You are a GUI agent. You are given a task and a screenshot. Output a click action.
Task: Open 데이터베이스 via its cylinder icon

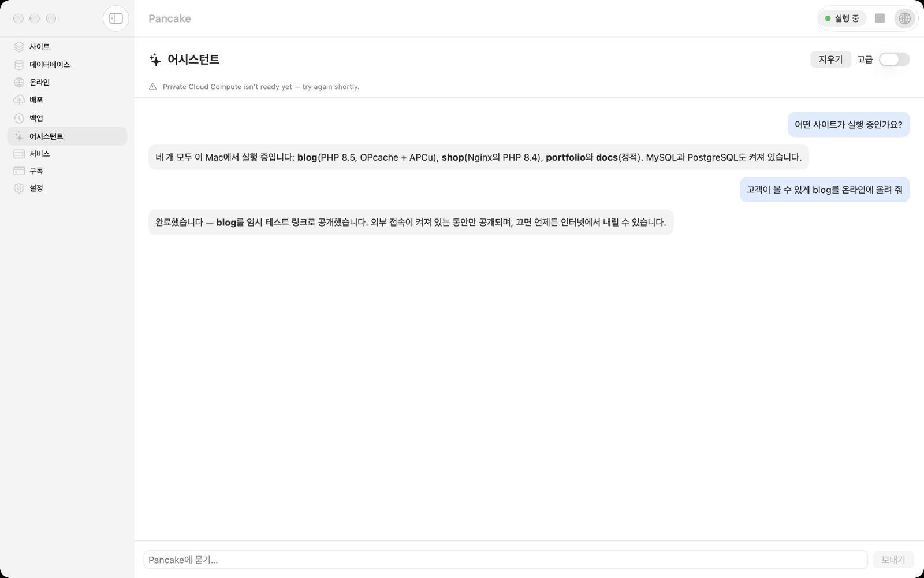coord(19,65)
